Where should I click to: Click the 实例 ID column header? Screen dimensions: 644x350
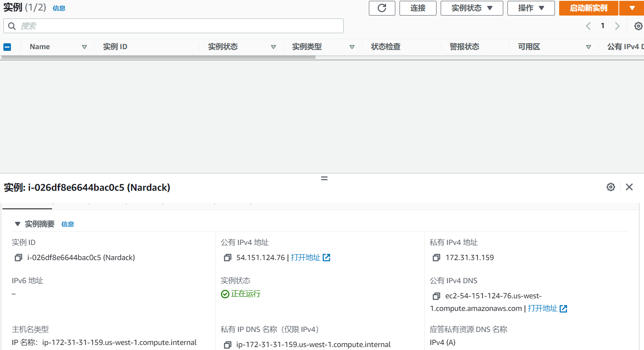115,47
